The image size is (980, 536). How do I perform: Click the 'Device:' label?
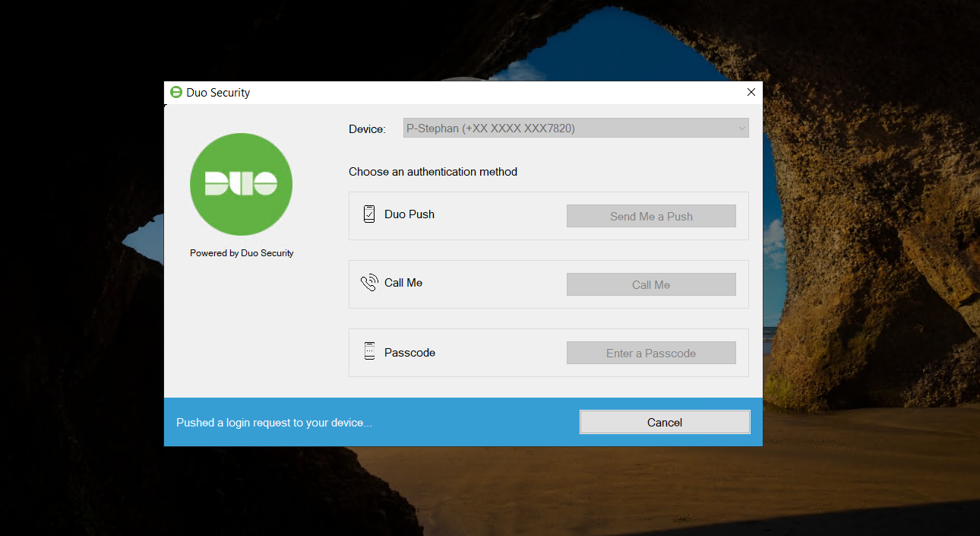click(x=367, y=129)
